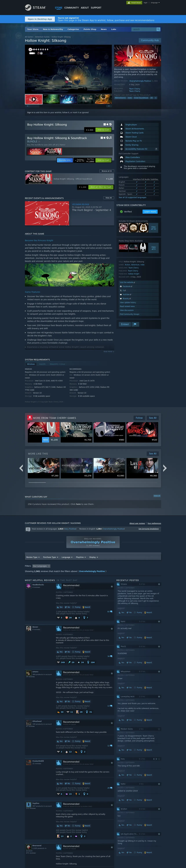Open Accessibility Features help question mark
This screenshot has height=868, width=186.
156,149
